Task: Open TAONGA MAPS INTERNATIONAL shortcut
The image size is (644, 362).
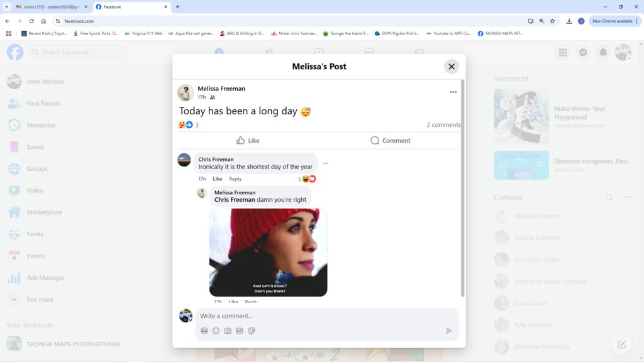Action: click(x=74, y=344)
